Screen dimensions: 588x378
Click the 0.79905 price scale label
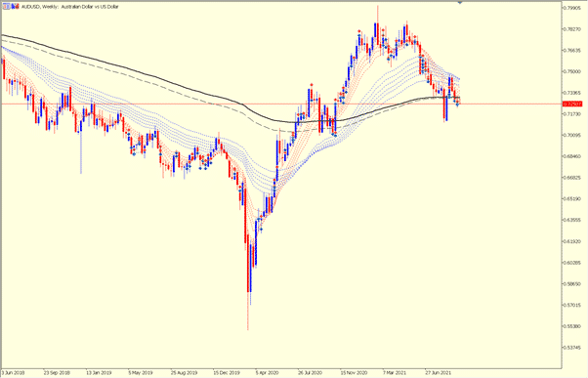coord(572,8)
